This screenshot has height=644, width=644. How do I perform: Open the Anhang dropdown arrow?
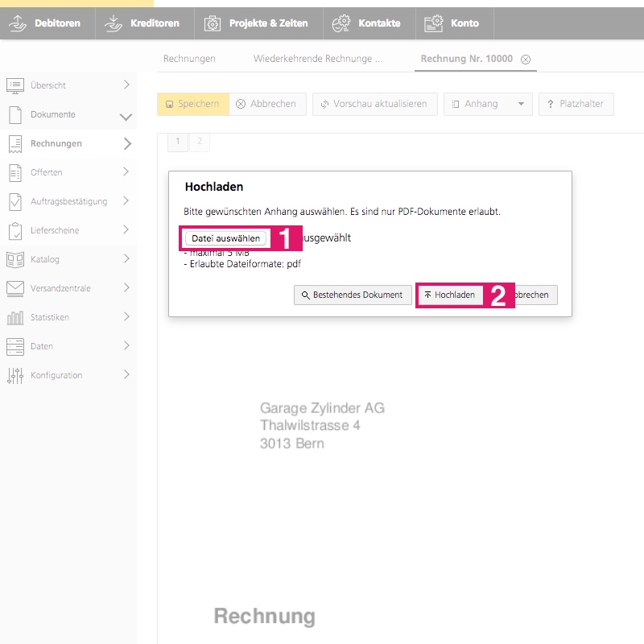pyautogui.click(x=521, y=104)
